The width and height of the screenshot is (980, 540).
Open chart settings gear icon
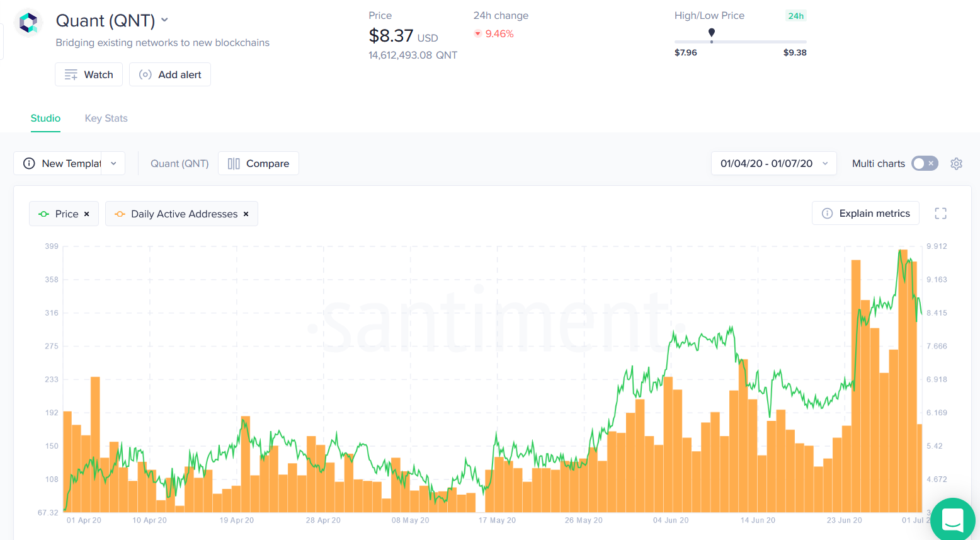click(x=956, y=164)
